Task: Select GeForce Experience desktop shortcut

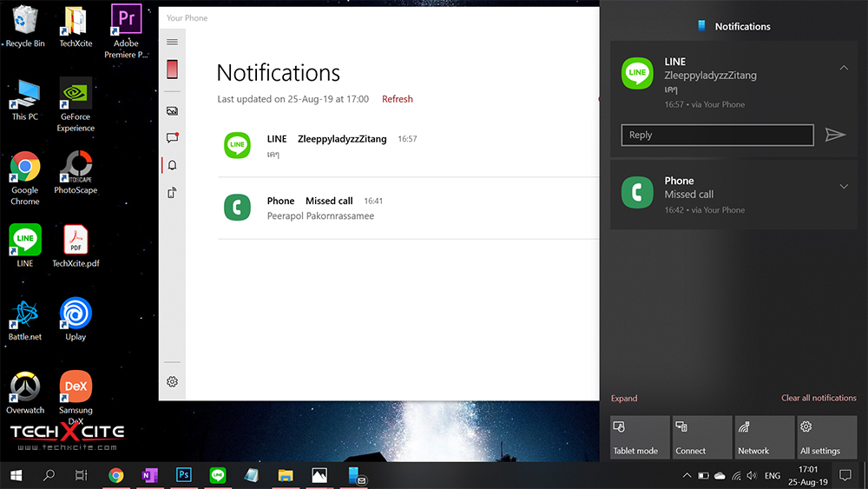Action: (76, 105)
